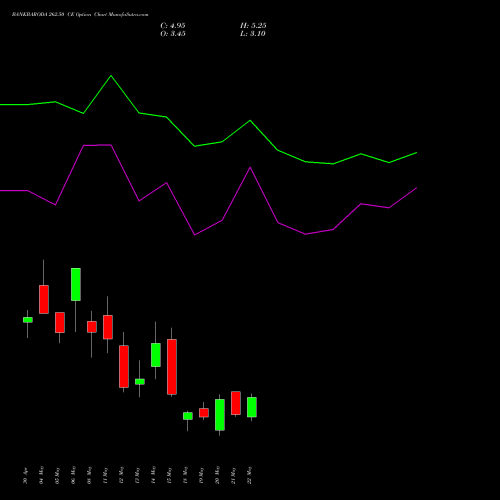Click the green candlestick above 20 May
Viewport: 500px width, 500px height.
pos(220,415)
